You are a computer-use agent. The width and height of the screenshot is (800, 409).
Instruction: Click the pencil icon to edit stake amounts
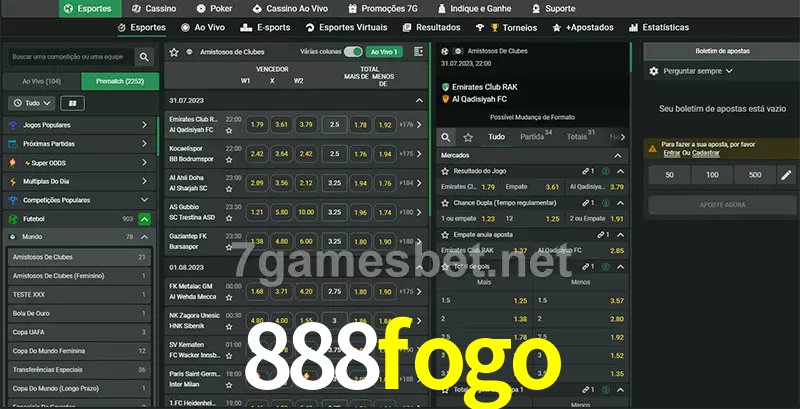point(785,175)
